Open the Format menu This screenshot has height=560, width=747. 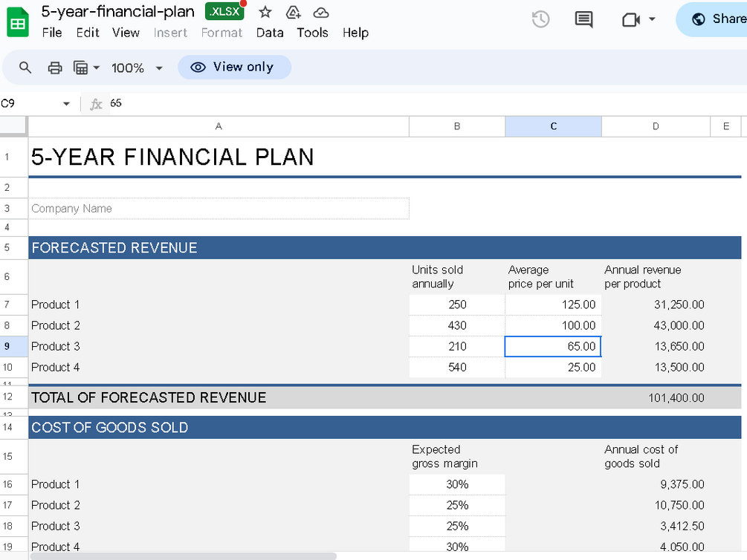tap(221, 33)
